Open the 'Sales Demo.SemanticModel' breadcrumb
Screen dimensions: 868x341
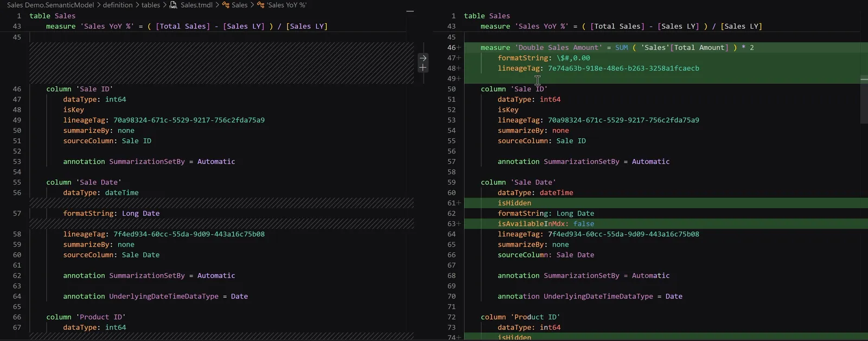pyautogui.click(x=50, y=5)
